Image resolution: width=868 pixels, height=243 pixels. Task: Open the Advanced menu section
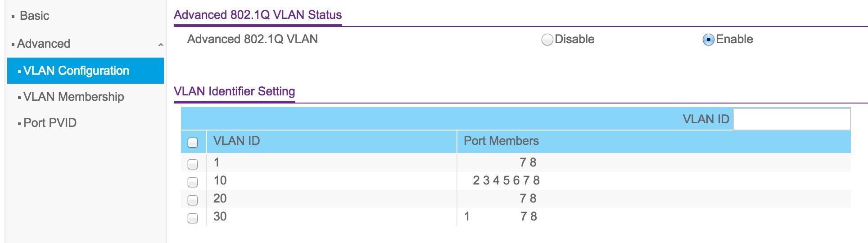44,44
